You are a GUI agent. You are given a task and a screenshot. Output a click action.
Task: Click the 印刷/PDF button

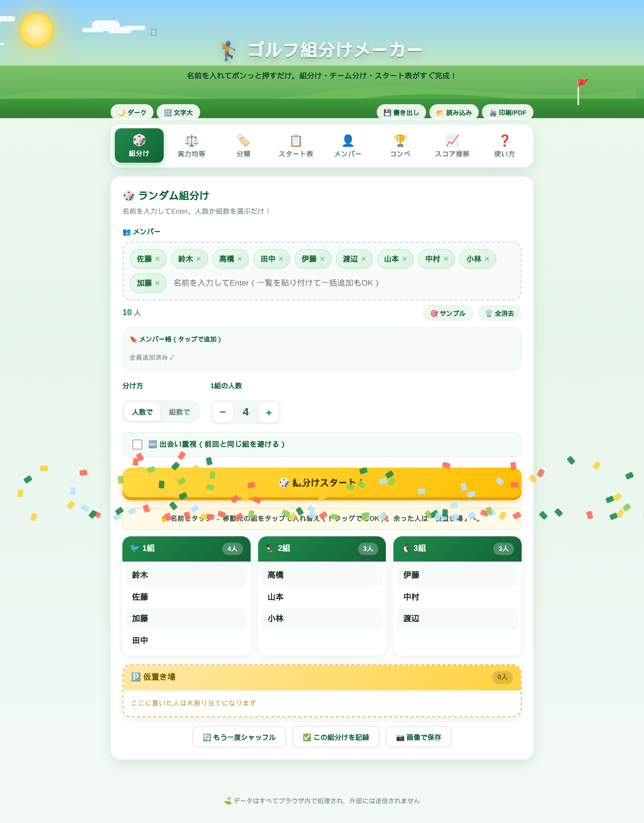(x=507, y=112)
